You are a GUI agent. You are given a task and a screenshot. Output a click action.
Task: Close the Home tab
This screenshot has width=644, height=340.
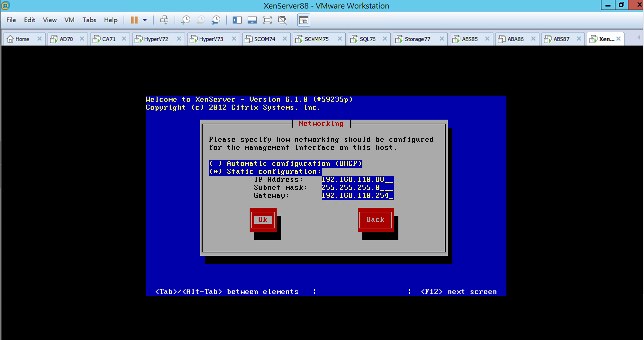click(41, 39)
